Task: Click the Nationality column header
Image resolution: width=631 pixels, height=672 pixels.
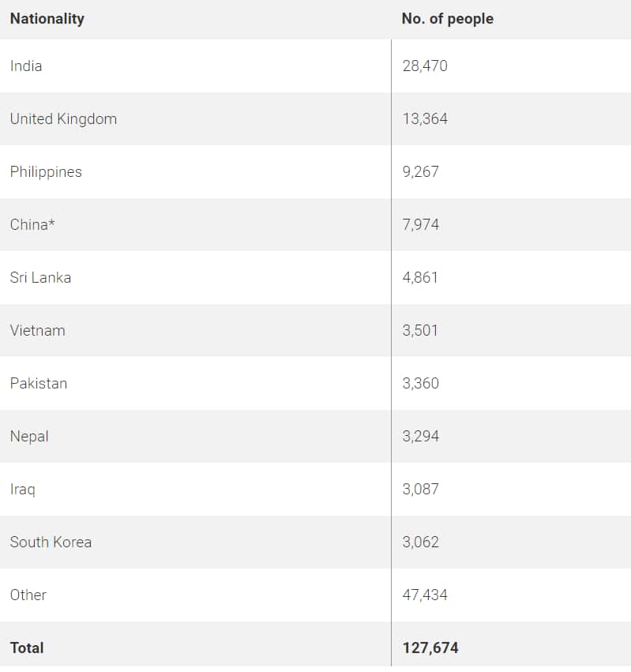Action: [x=47, y=19]
